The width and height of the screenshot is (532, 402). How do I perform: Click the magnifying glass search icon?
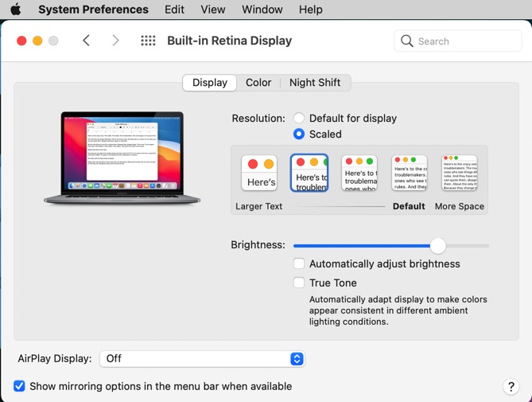coord(407,41)
